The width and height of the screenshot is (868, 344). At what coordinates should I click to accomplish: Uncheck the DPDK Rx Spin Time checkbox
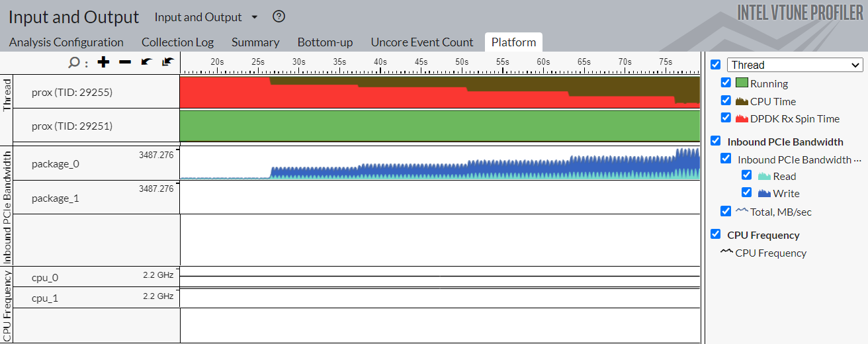tap(726, 118)
